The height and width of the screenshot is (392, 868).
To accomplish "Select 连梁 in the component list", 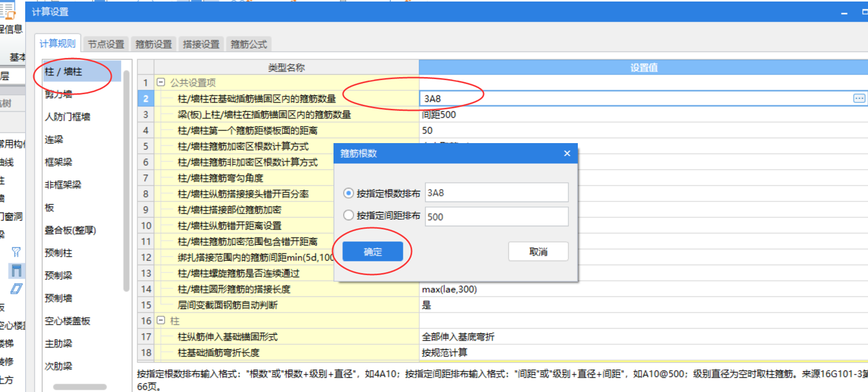I will 54,140.
